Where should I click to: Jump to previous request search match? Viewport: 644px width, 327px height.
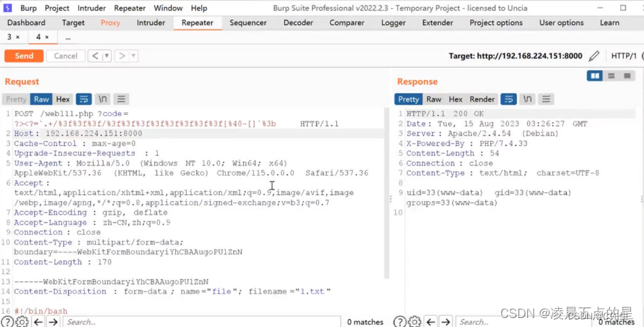[x=38, y=322]
